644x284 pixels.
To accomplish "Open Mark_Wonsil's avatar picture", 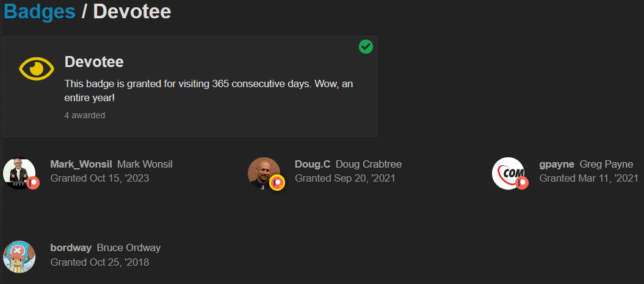I will pos(18,172).
